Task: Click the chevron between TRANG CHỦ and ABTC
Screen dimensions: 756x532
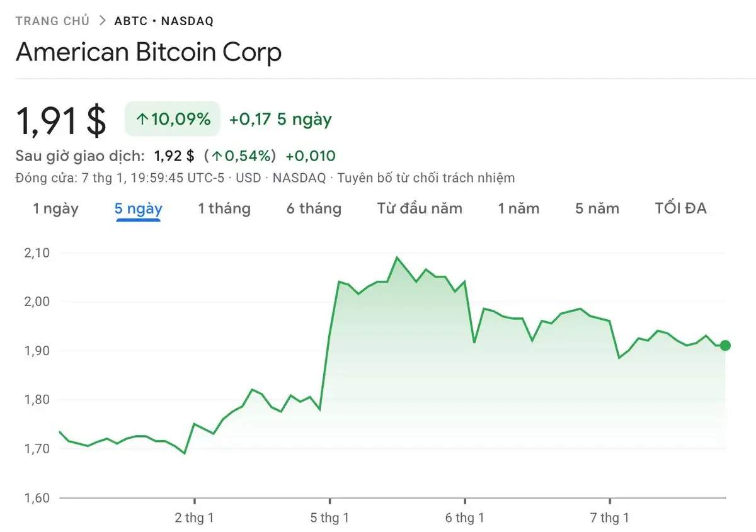Action: tap(101, 20)
